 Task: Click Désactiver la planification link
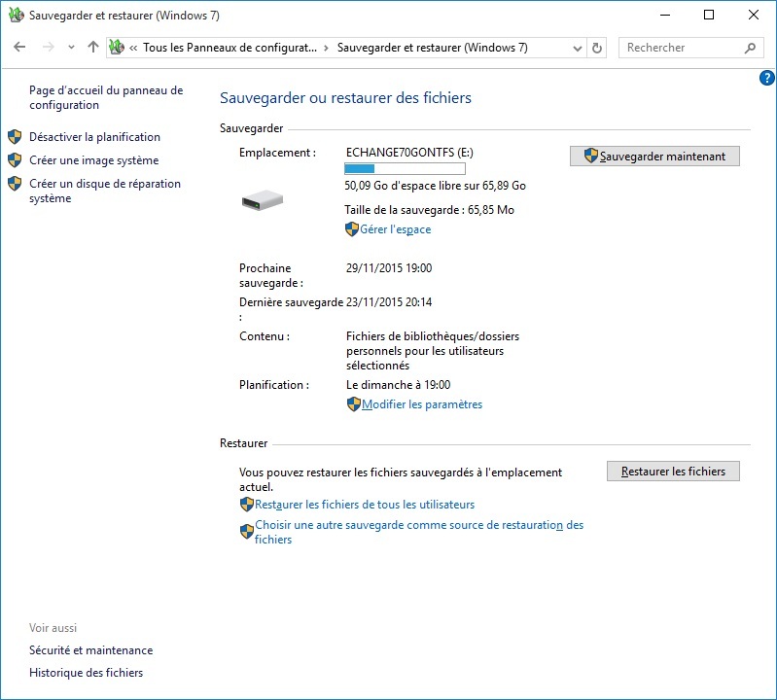tap(94, 137)
